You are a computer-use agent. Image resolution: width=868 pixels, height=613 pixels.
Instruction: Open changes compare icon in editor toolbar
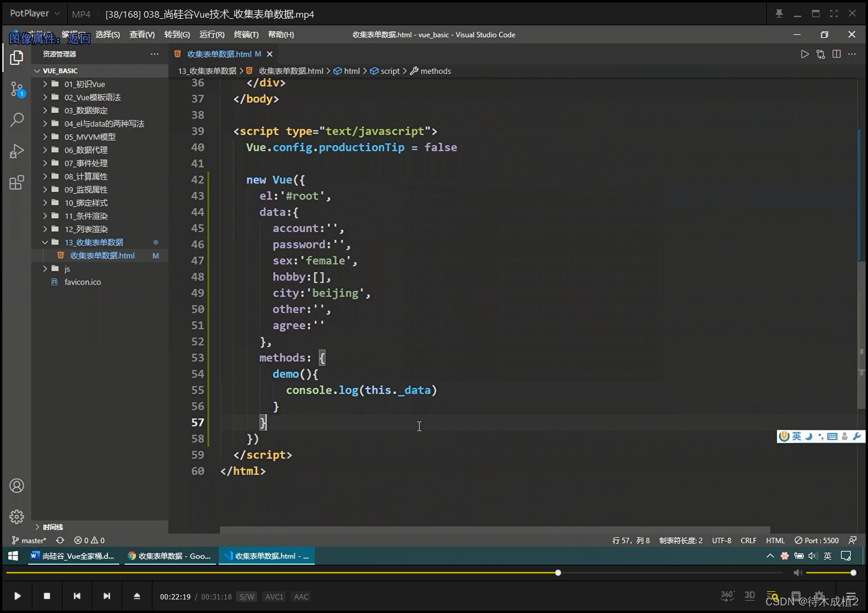coord(821,54)
